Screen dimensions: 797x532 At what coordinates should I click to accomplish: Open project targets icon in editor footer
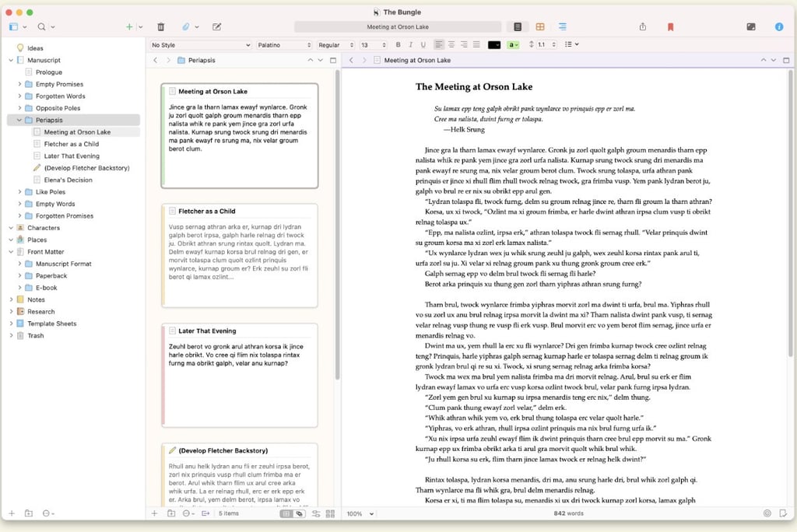(767, 513)
